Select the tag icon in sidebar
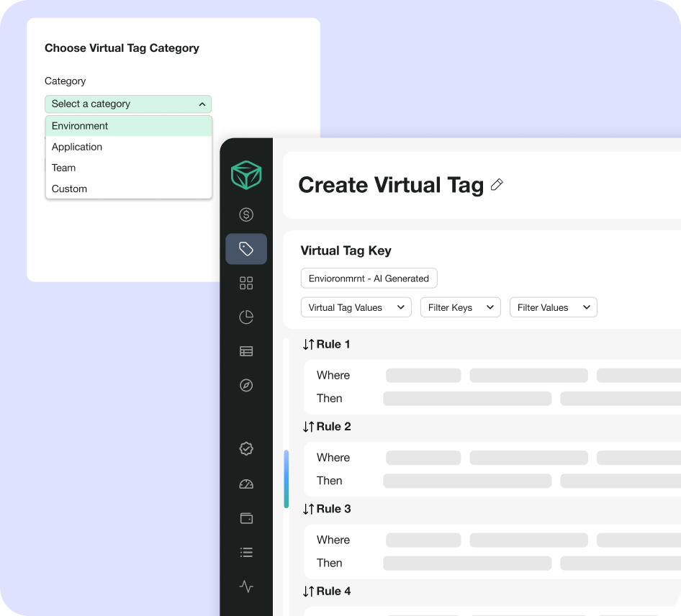The height and width of the screenshot is (616, 681). (x=246, y=249)
